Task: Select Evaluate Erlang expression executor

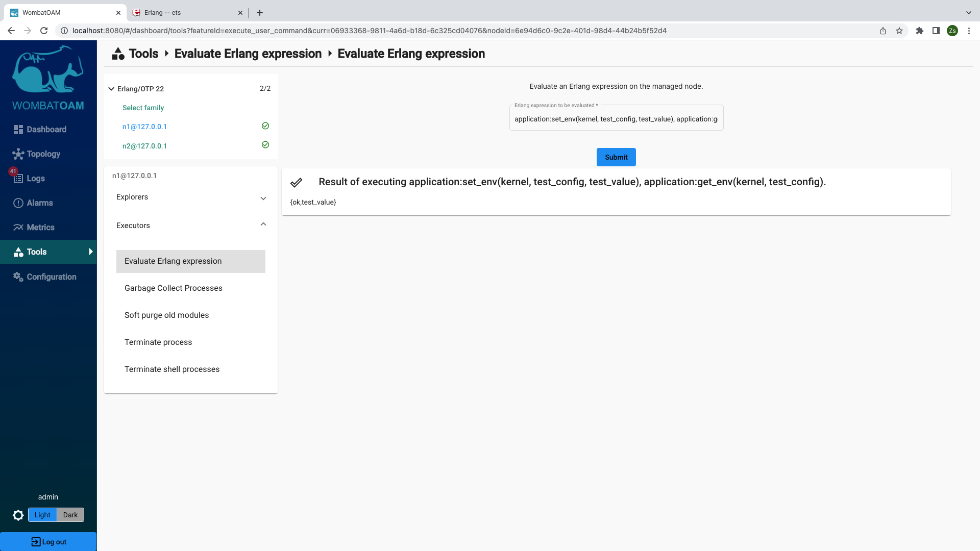Action: coord(191,261)
